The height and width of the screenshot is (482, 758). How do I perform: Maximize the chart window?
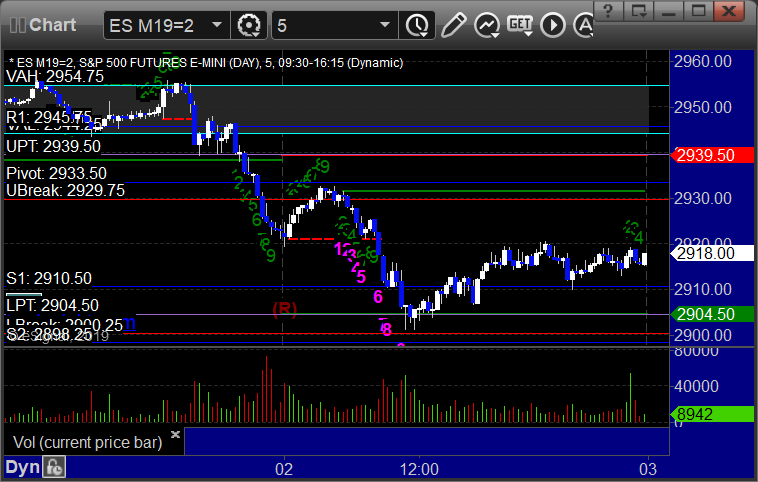click(x=698, y=11)
